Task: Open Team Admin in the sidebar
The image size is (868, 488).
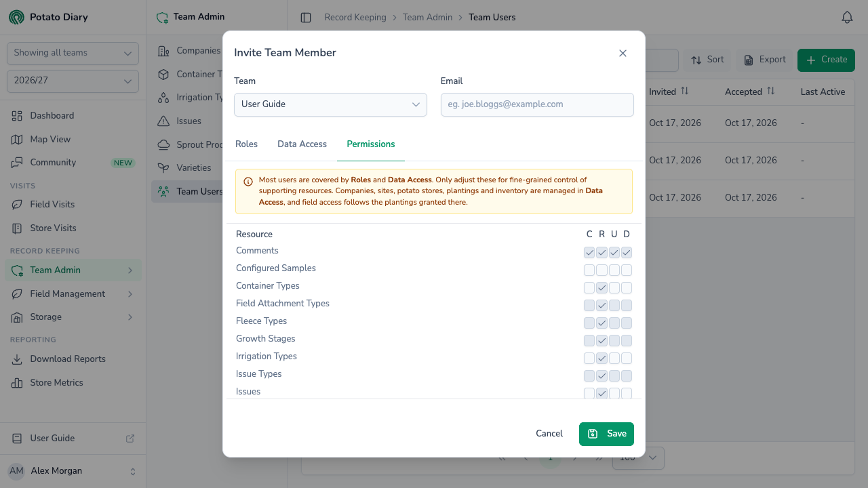Action: [73, 270]
